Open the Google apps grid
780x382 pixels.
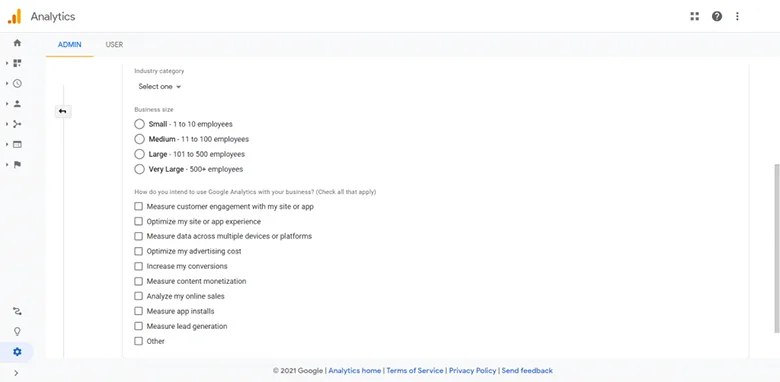click(x=694, y=16)
